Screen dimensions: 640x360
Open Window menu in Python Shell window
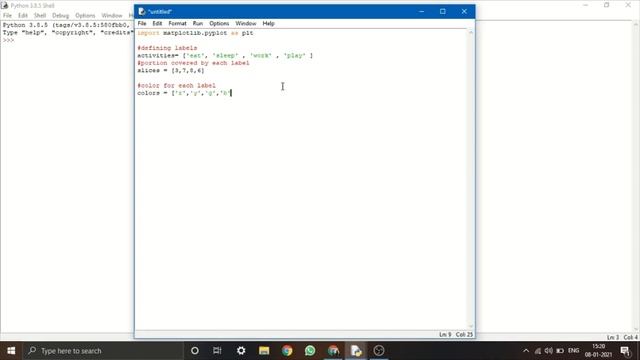point(112,16)
